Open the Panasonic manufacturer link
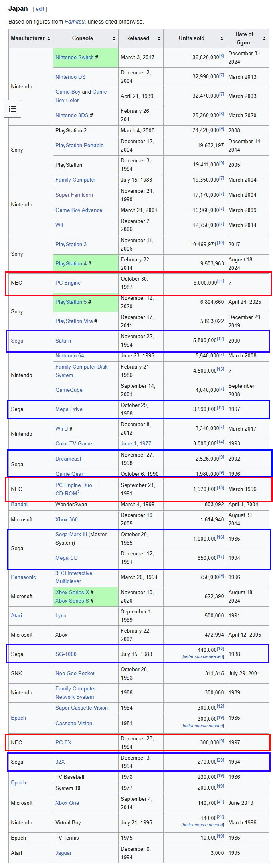The width and height of the screenshot is (273, 868). click(23, 577)
